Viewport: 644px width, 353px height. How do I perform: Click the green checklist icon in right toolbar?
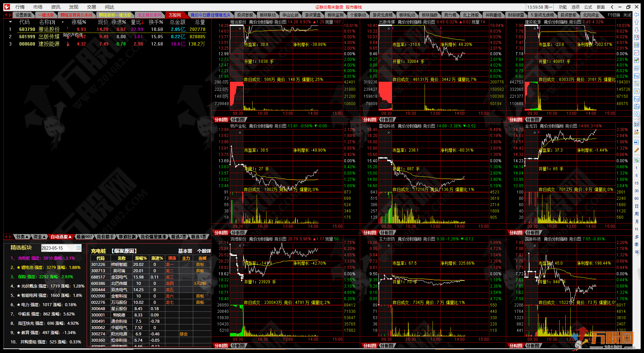(x=636, y=124)
